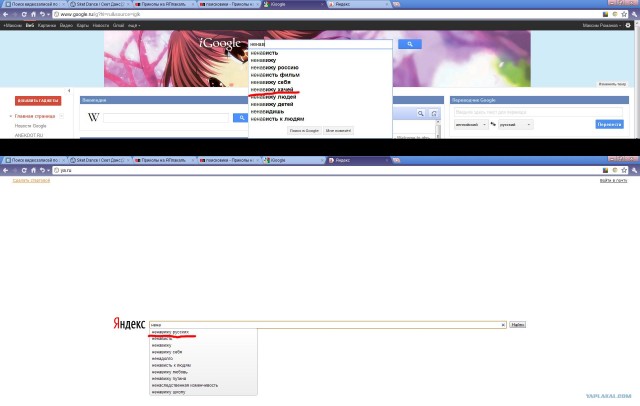640x406 pixels.
Task: Open 'Новости Google' in iGoogle sidebar
Action: coord(31,126)
